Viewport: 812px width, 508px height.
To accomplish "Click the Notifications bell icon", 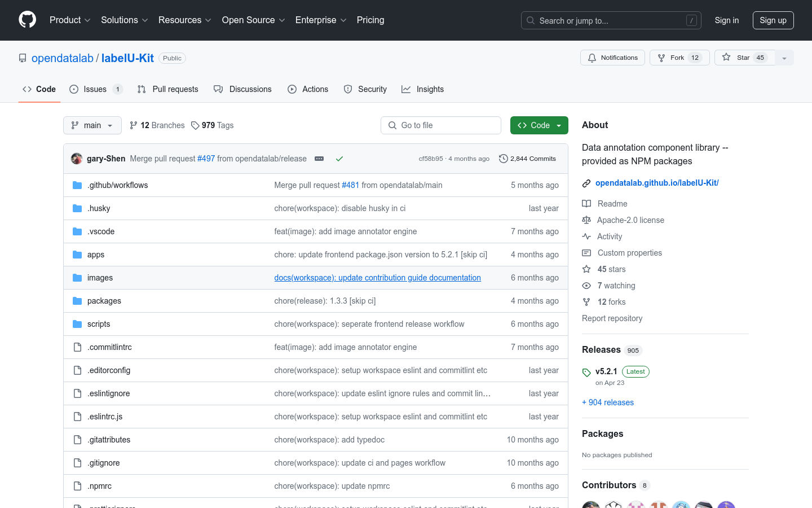I will [x=592, y=58].
